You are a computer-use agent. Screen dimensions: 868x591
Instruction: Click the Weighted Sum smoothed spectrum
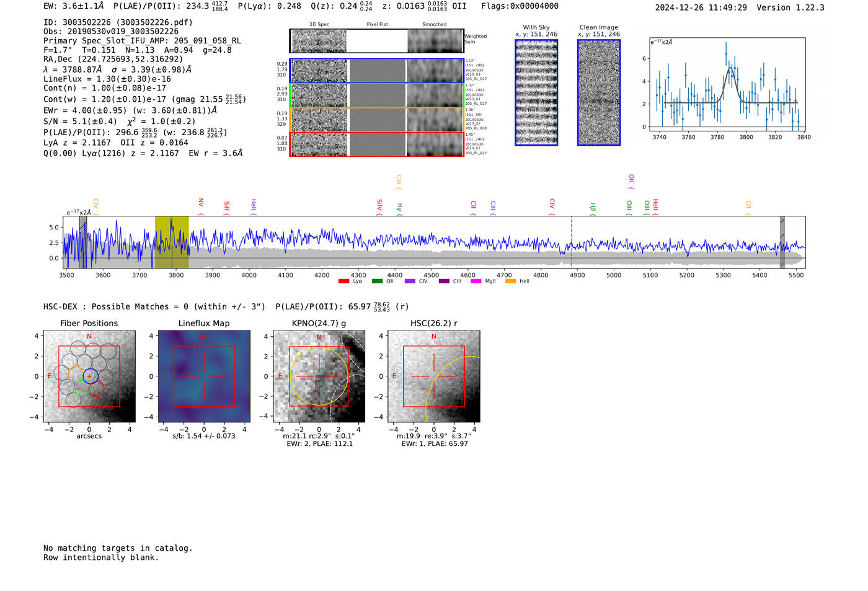coord(435,41)
